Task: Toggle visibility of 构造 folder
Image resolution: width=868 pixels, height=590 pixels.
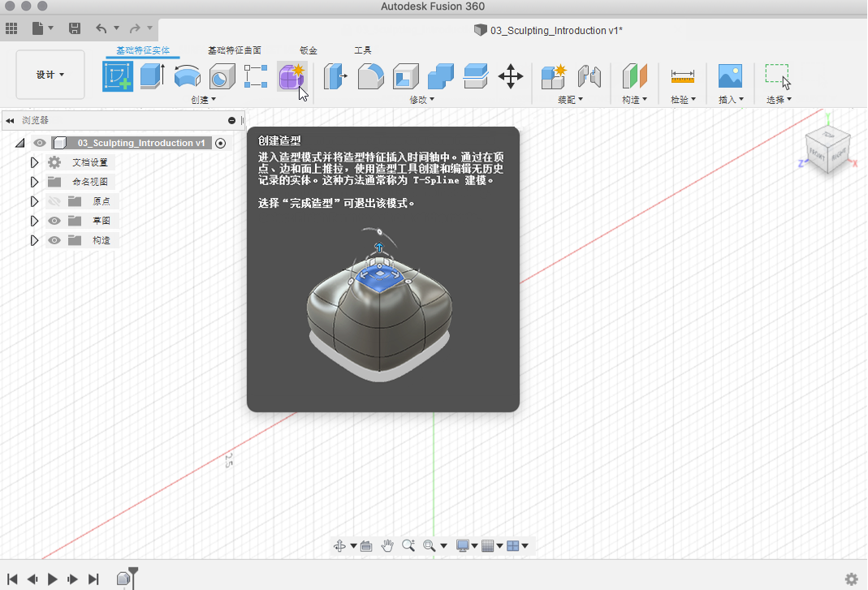Action: tap(54, 240)
